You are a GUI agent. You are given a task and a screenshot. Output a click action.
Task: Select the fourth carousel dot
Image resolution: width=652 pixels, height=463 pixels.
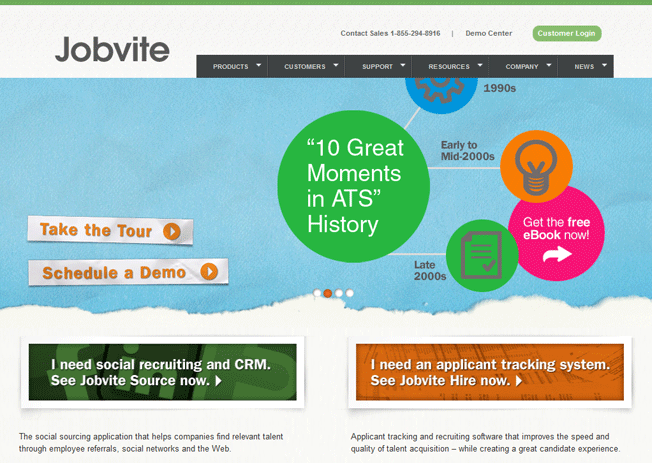coord(350,293)
